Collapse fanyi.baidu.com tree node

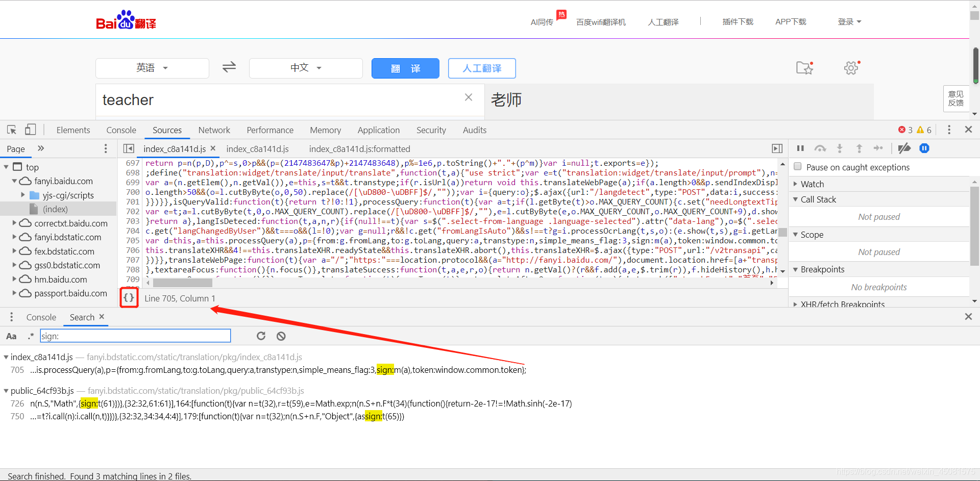point(14,181)
